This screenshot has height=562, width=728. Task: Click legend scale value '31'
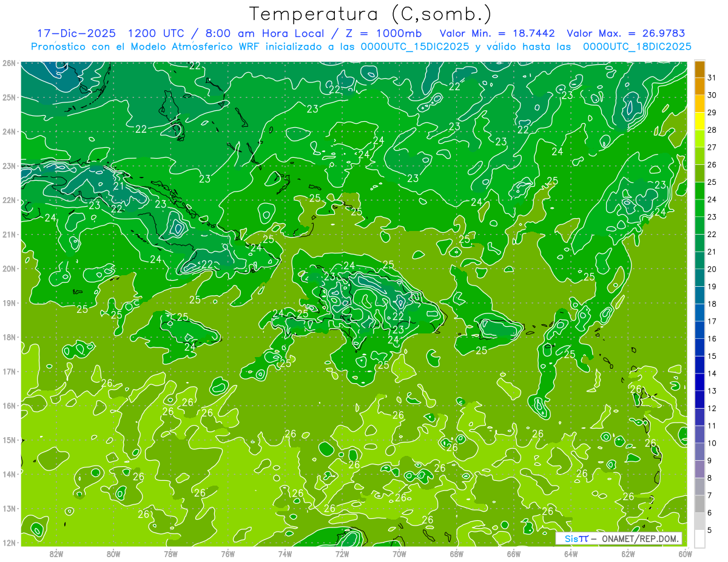[712, 78]
